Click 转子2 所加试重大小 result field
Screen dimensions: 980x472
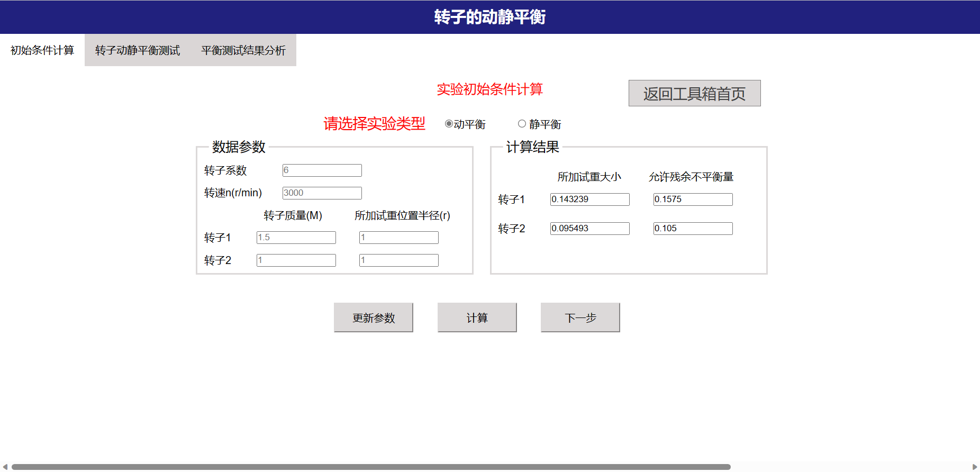(x=589, y=229)
